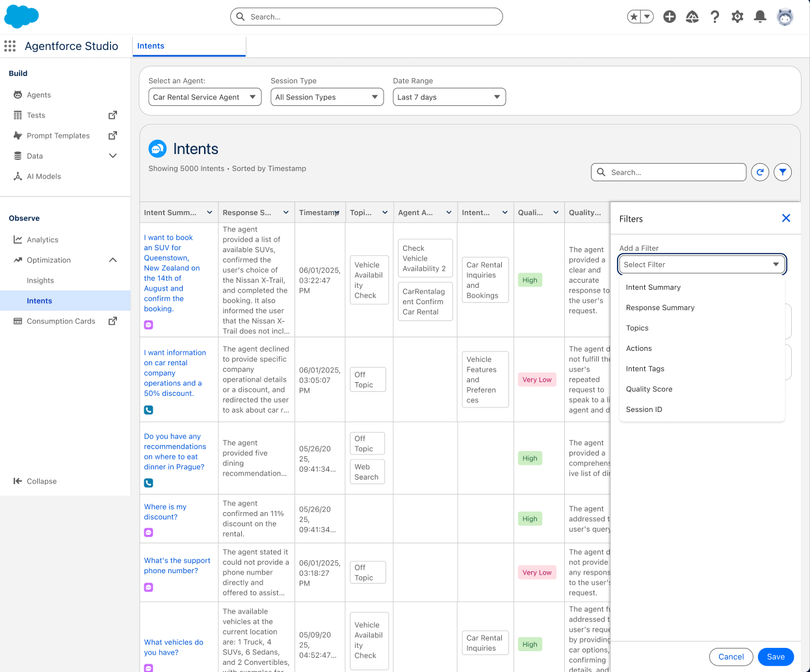Open the intent 'Where is my discount?'
The width and height of the screenshot is (810, 672).
[165, 511]
